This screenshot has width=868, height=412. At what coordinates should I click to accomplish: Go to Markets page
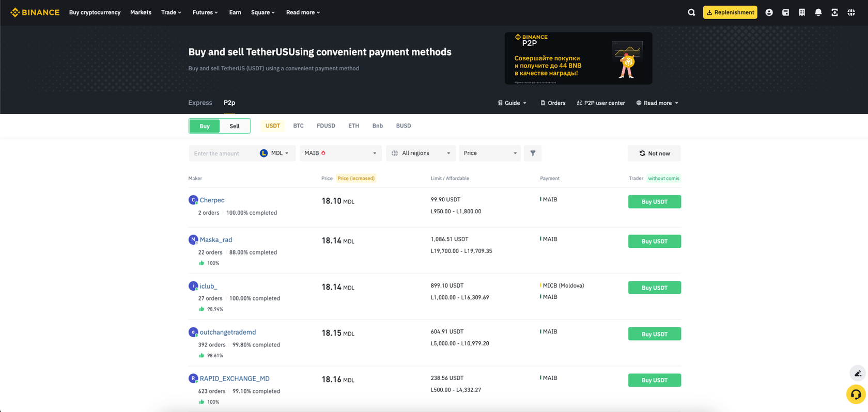[141, 12]
